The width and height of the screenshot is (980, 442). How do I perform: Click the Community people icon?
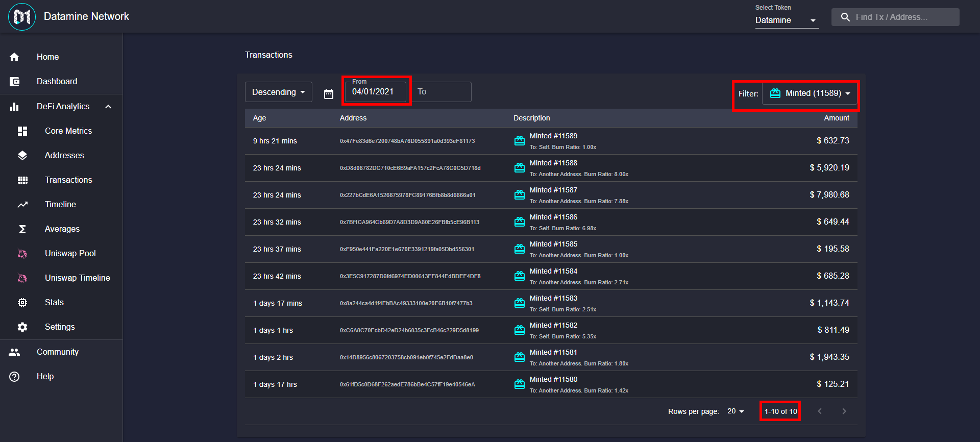tap(14, 352)
